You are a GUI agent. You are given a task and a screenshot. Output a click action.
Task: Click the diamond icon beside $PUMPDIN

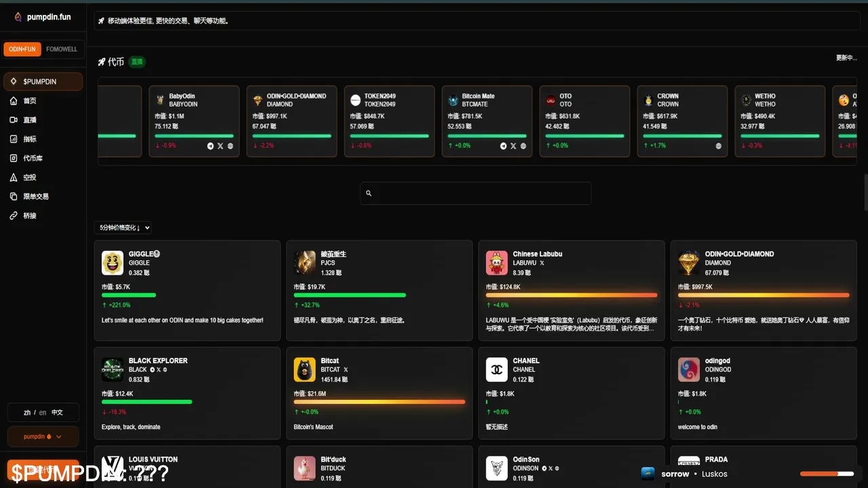click(x=14, y=81)
